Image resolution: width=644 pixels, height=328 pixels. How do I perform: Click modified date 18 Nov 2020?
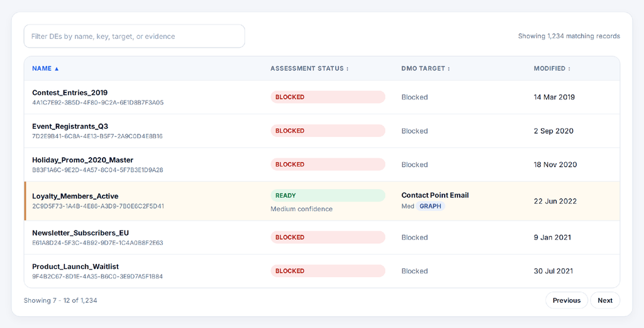pyautogui.click(x=555, y=165)
